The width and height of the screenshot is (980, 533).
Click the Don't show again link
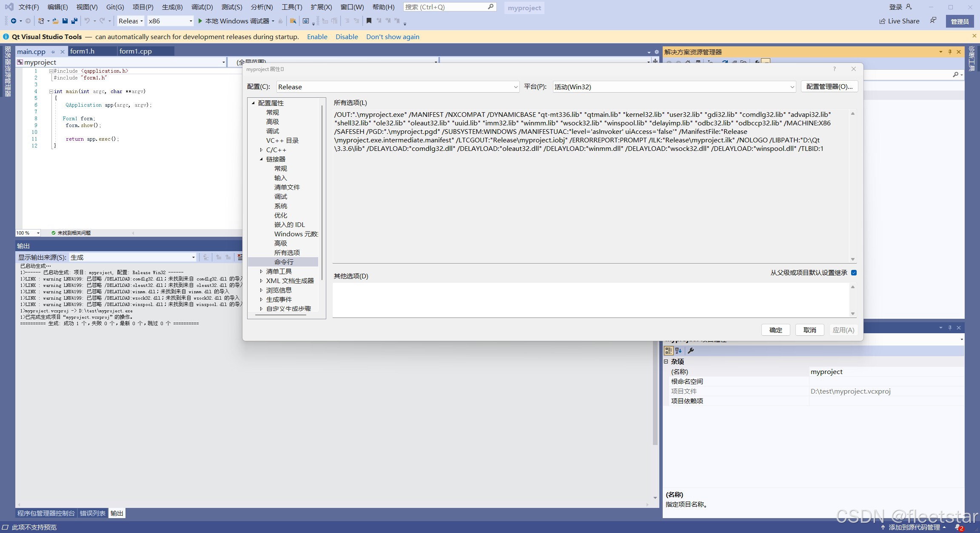(392, 37)
